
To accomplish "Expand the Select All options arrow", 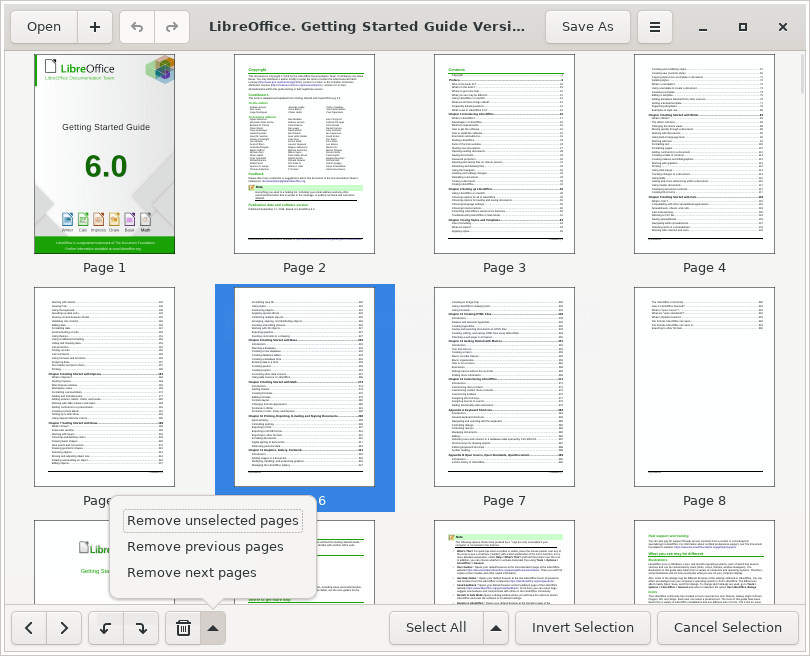I will [x=496, y=628].
